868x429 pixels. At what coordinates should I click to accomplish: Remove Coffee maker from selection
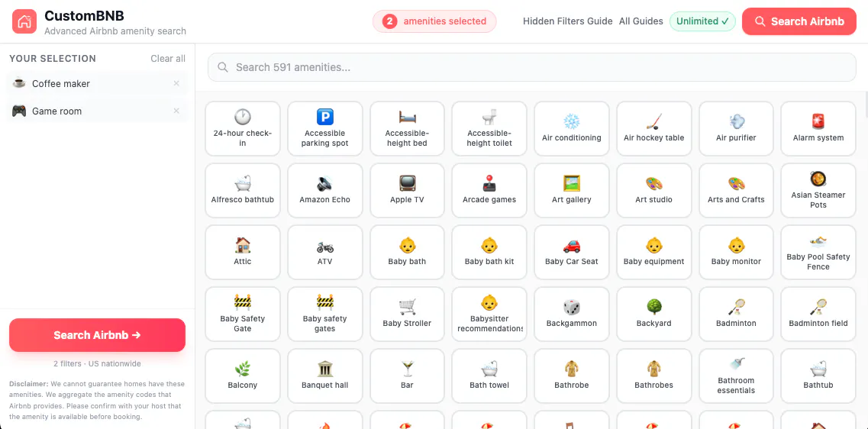176,83
